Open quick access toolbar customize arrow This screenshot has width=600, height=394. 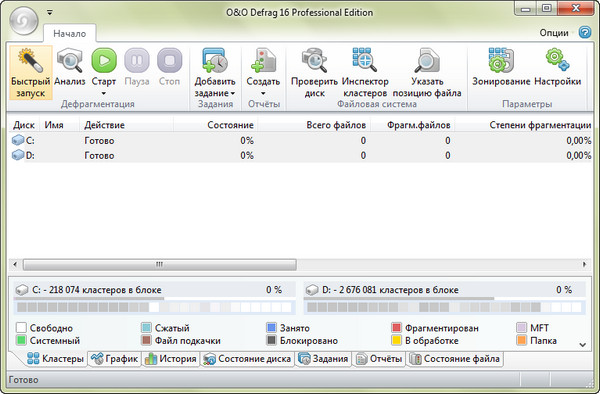point(50,13)
